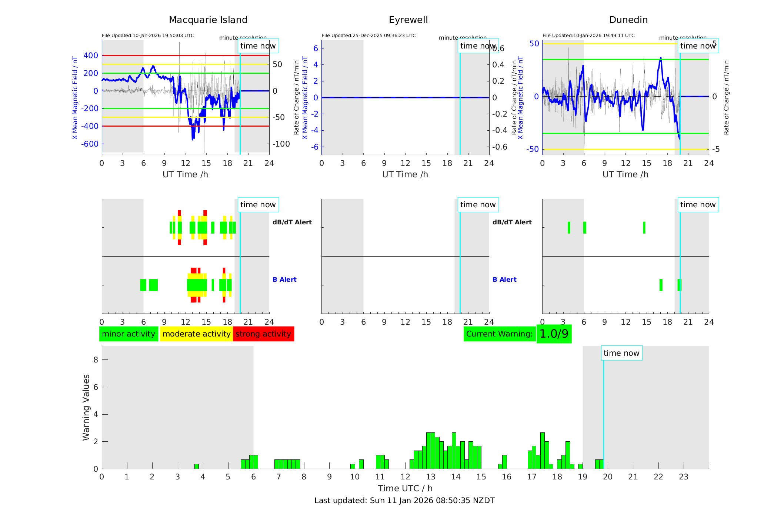Click the Last updated timestamp text
784x532 pixels.
[x=404, y=501]
